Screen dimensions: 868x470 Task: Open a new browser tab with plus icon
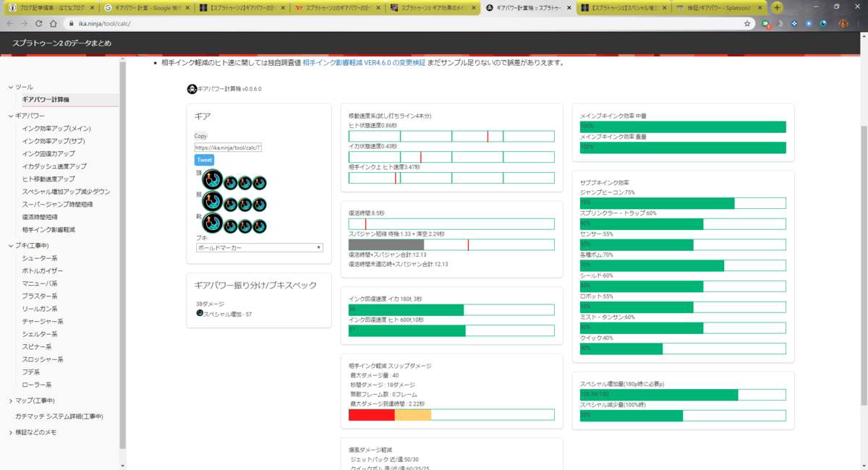777,7
